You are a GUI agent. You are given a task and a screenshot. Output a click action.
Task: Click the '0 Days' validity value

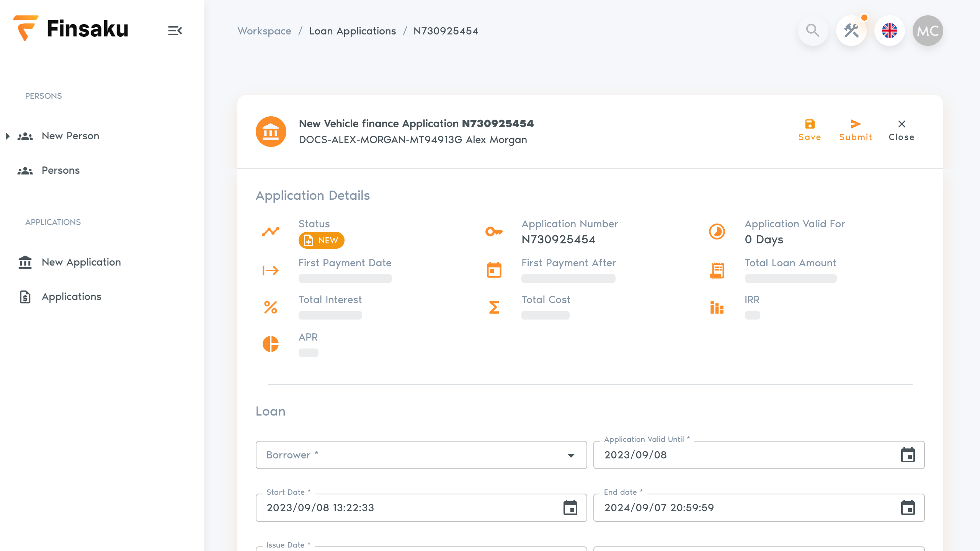(764, 240)
